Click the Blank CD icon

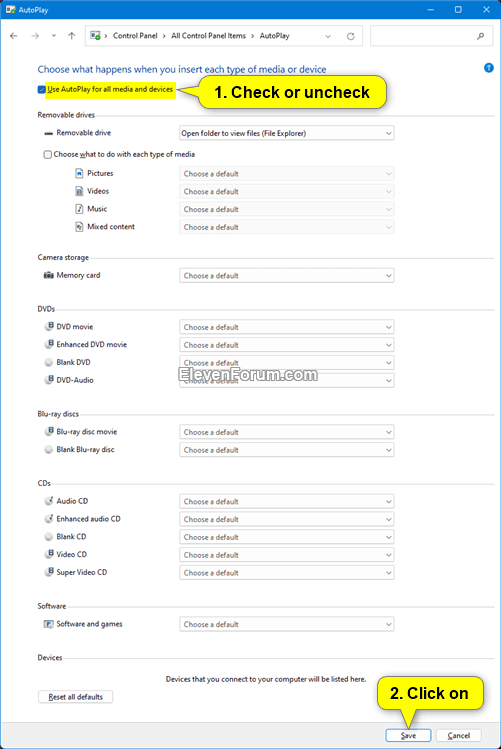tap(49, 536)
